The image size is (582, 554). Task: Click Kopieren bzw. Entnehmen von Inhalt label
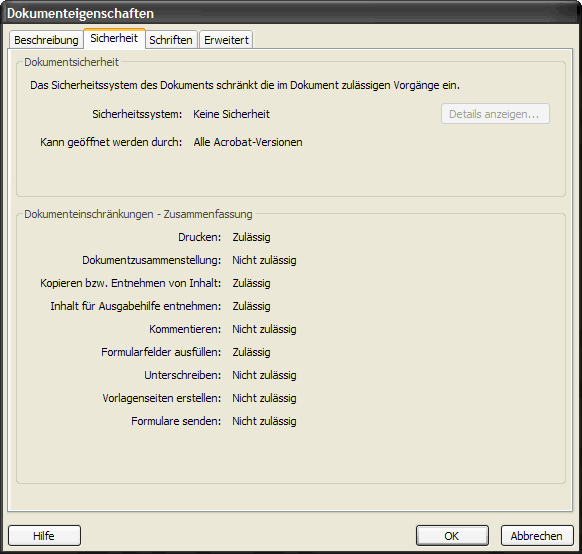[x=130, y=283]
